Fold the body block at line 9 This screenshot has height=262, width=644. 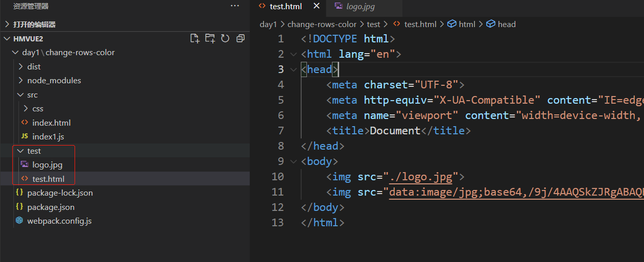click(x=293, y=161)
